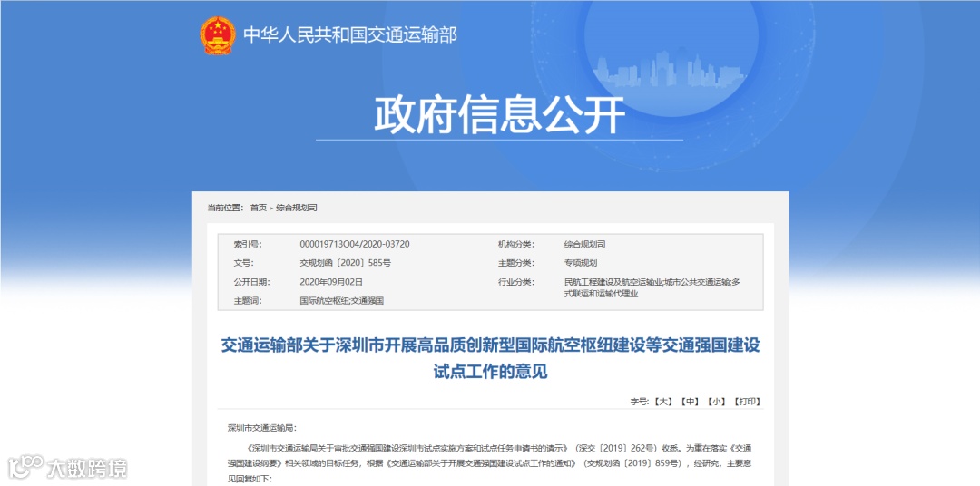
Task: Set font size to 小
Action: (716, 402)
